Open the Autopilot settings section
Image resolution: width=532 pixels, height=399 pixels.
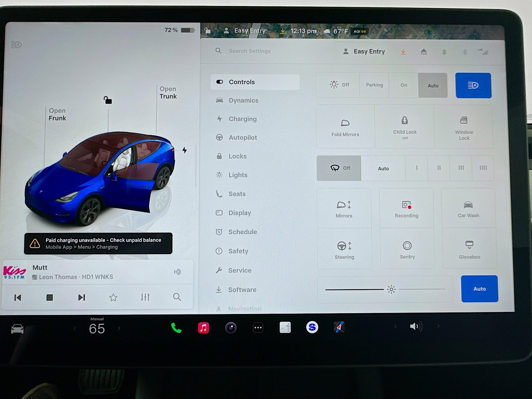pos(242,137)
